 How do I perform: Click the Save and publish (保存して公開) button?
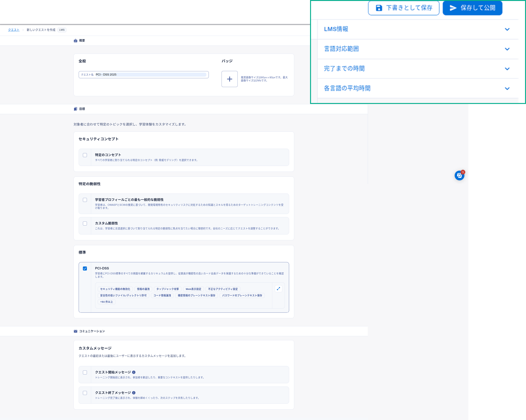[x=472, y=8]
